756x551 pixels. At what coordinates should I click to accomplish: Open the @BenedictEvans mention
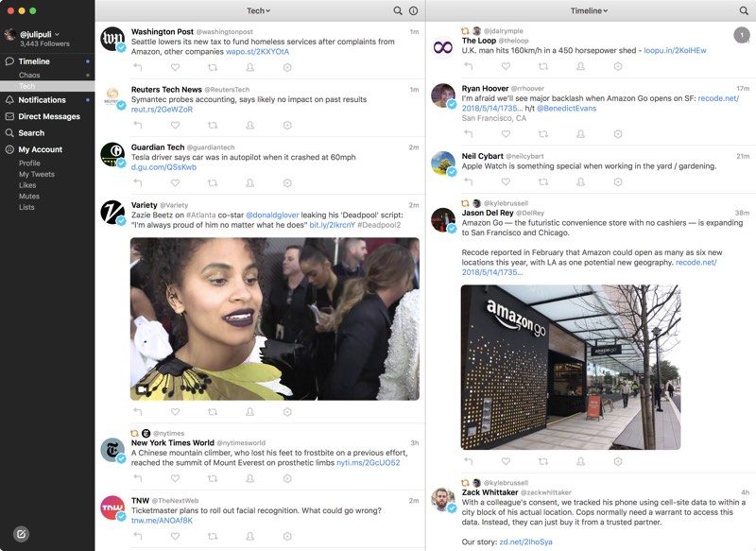(x=566, y=109)
